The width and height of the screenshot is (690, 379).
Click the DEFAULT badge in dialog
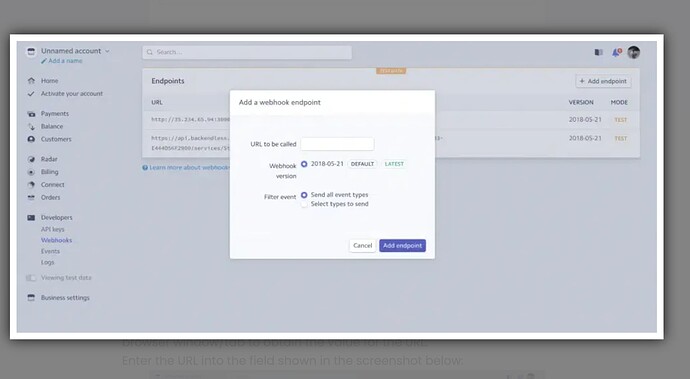click(x=362, y=164)
